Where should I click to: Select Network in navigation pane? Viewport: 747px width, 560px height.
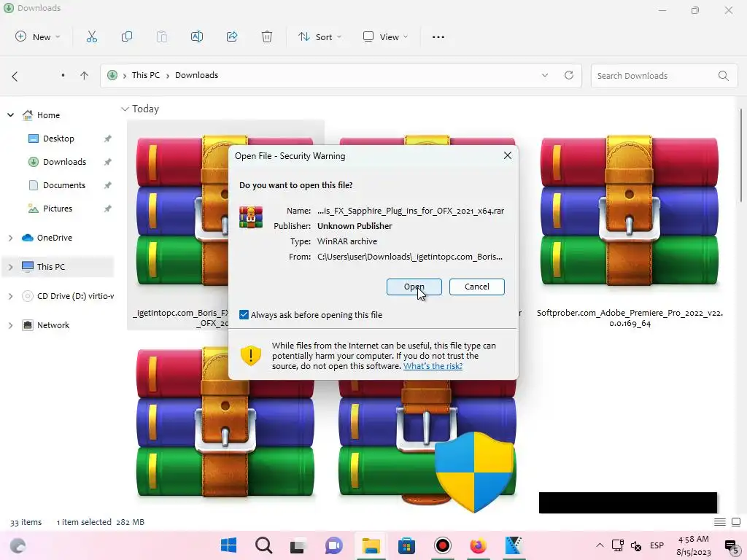pyautogui.click(x=53, y=325)
